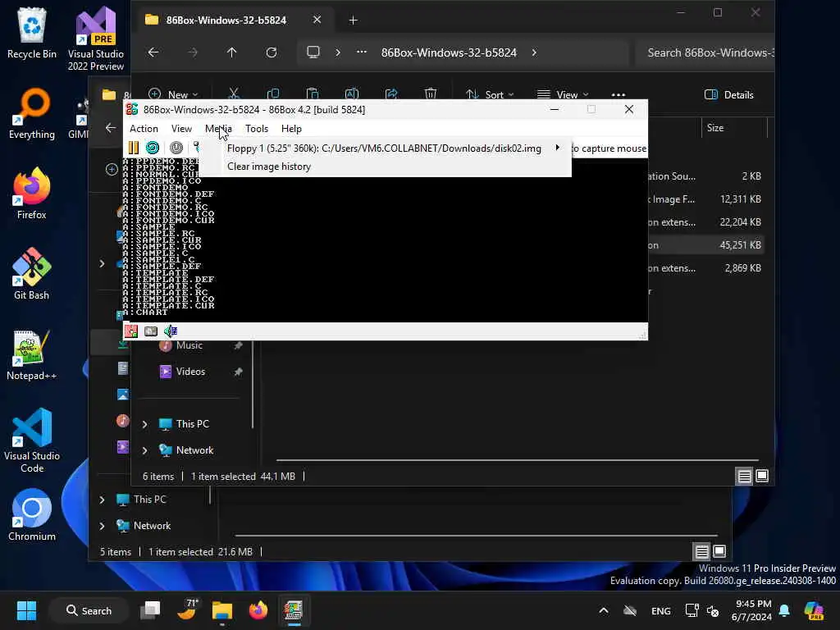This screenshot has width=840, height=630.
Task: Select the file sized 12,311 KB
Action: (x=705, y=199)
